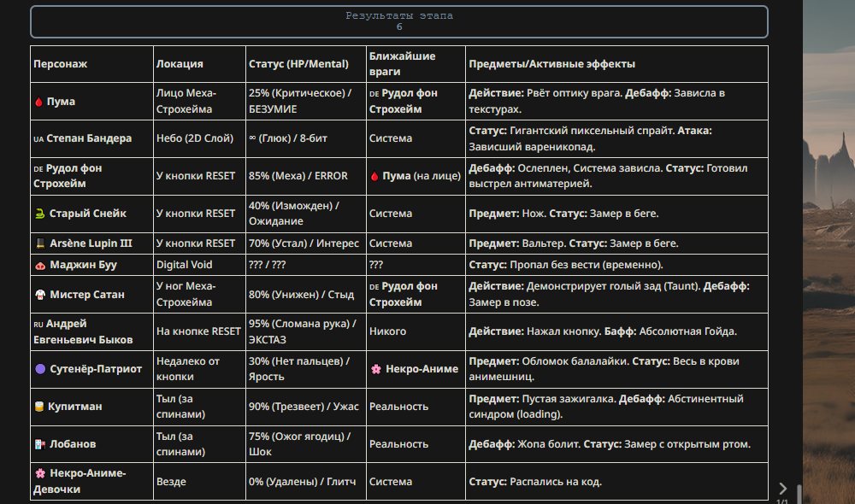Click the 'Персонаж' column header
This screenshot has height=504, width=855.
tap(91, 64)
